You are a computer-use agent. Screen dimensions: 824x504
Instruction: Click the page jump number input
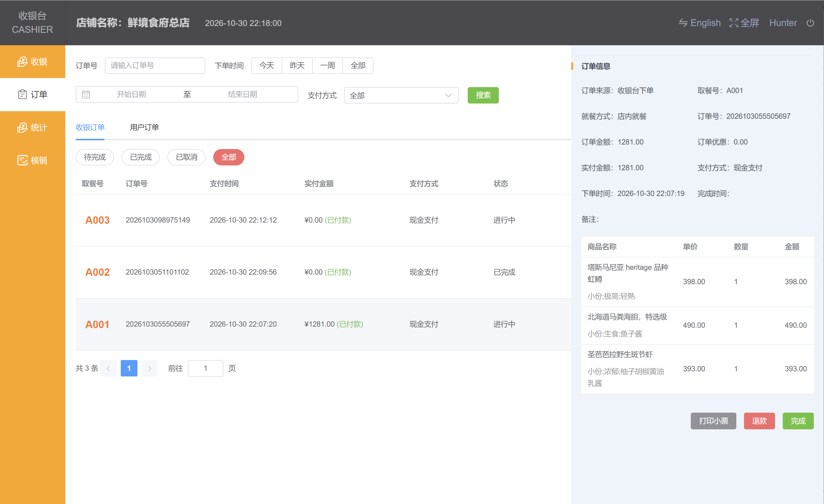click(205, 368)
